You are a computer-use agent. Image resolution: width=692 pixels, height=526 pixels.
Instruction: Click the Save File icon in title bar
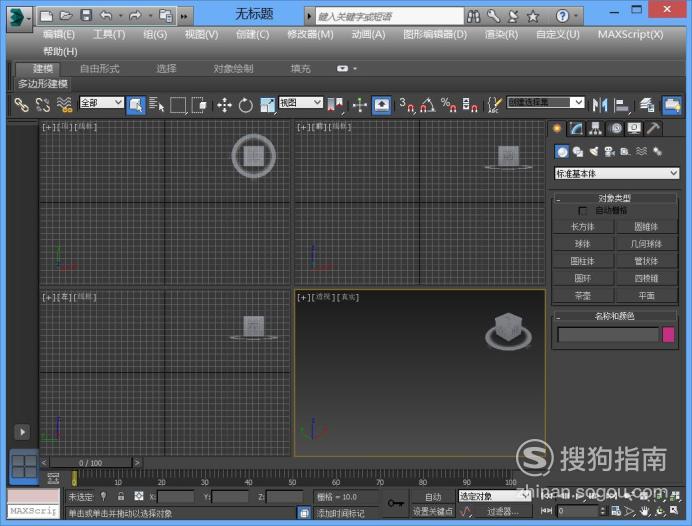pyautogui.click(x=86, y=16)
